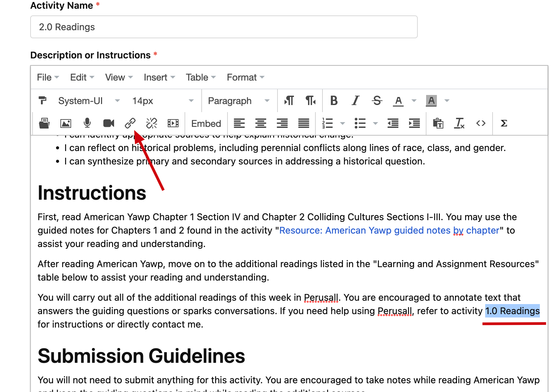Click 'for instructions or directly contact me.'
The height and width of the screenshot is (392, 559).
(x=120, y=324)
